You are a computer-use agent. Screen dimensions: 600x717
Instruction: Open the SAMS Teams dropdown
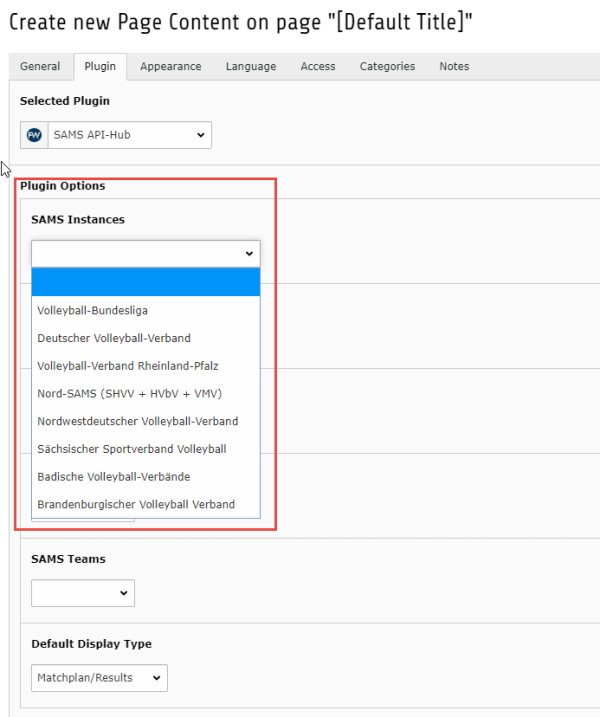[83, 593]
